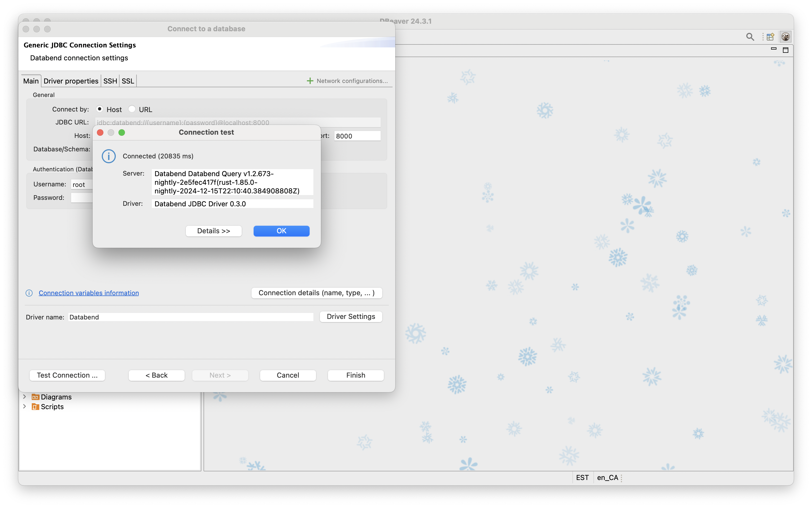The width and height of the screenshot is (812, 508).
Task: Close the Connection test dialog with red button
Action: 100,132
